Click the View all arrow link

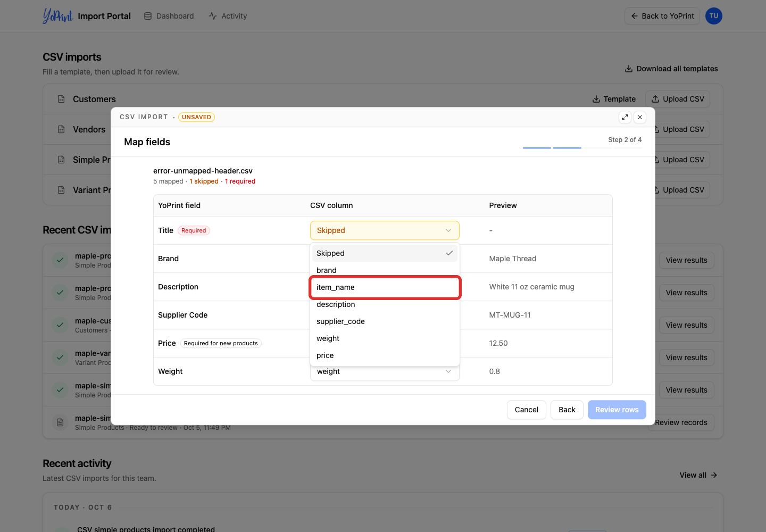click(x=698, y=475)
